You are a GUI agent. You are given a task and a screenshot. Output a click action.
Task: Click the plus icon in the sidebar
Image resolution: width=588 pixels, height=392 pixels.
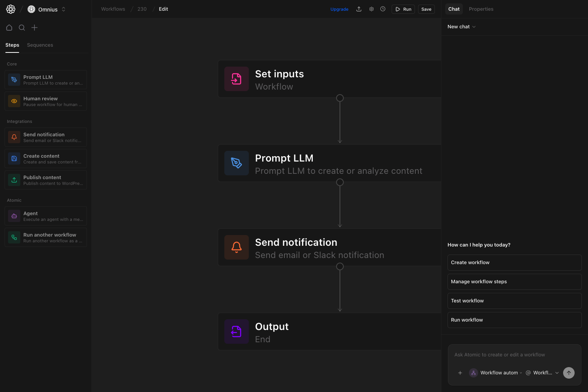point(34,28)
